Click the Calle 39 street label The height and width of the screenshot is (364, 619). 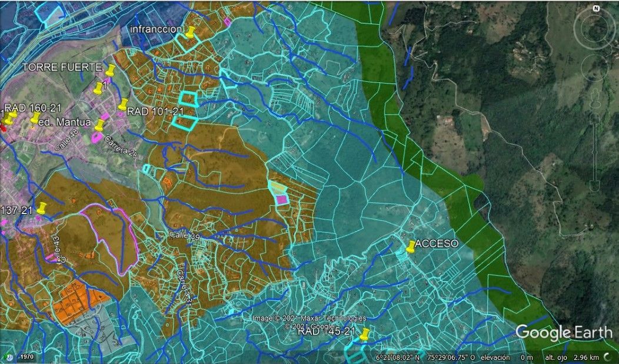[184, 236]
